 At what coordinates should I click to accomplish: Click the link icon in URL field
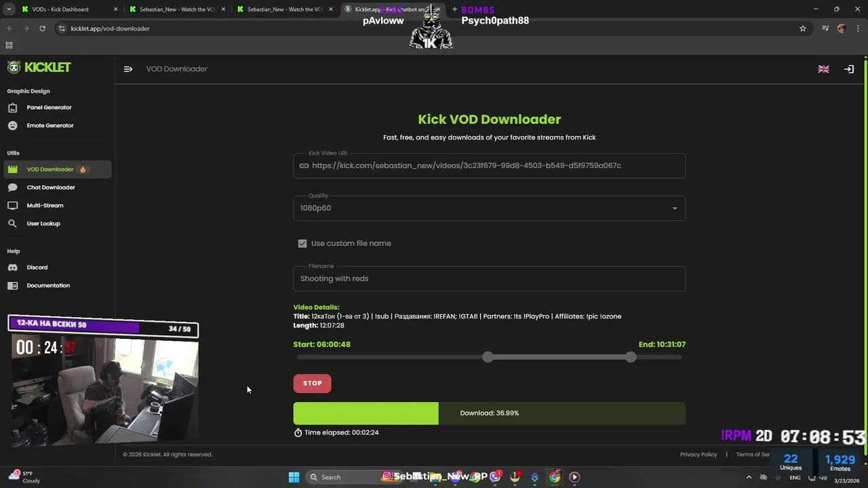(304, 165)
